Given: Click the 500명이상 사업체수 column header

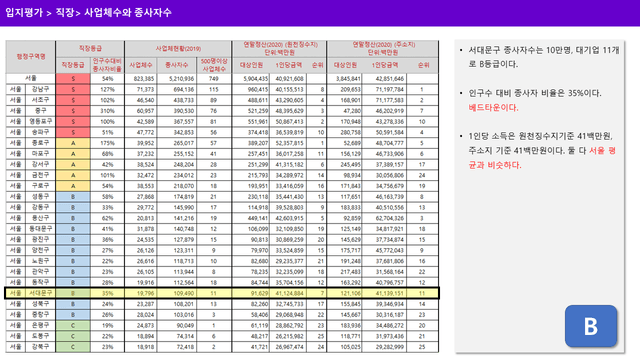Looking at the screenshot, I should click(x=214, y=65).
